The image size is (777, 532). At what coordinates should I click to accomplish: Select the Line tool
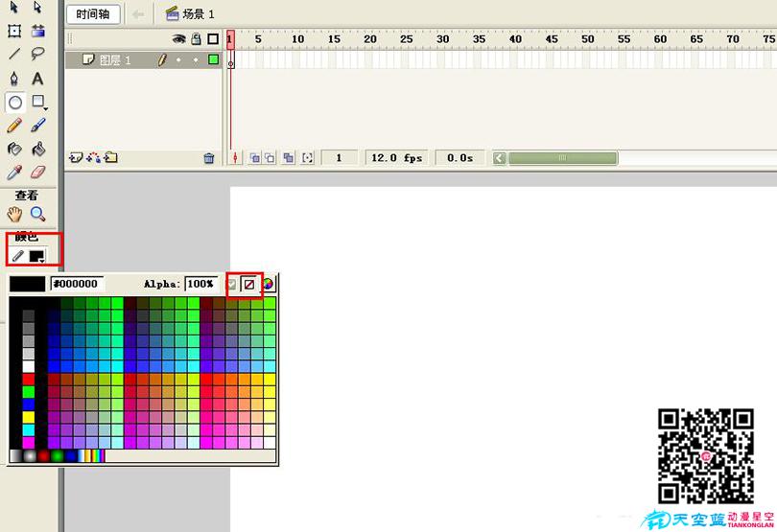pos(14,54)
